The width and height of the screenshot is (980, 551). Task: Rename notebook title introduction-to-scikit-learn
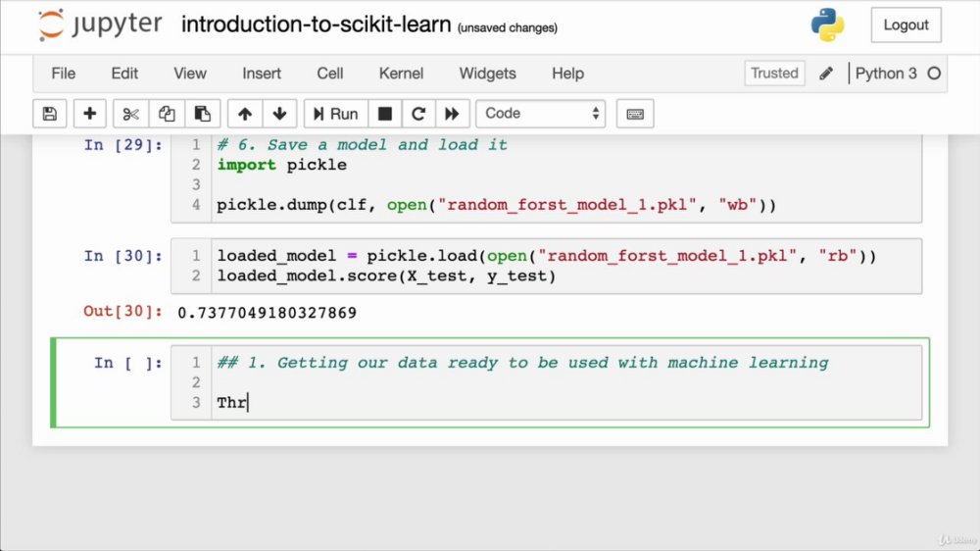coord(317,25)
